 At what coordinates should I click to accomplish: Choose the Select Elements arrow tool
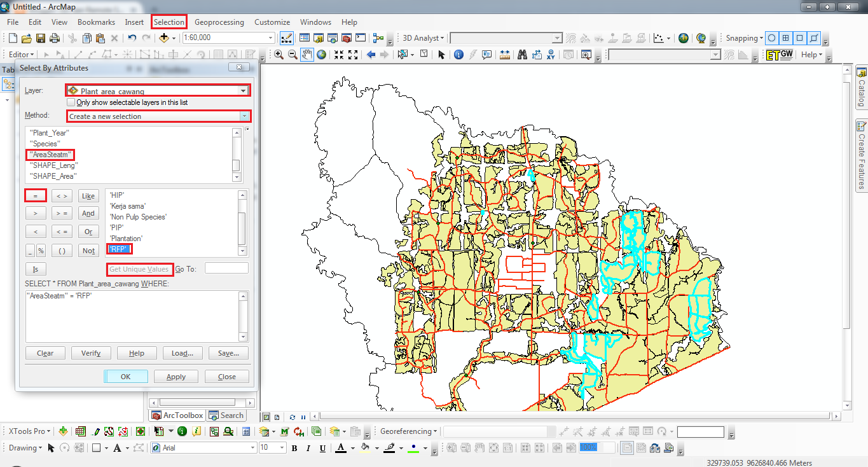click(x=441, y=55)
